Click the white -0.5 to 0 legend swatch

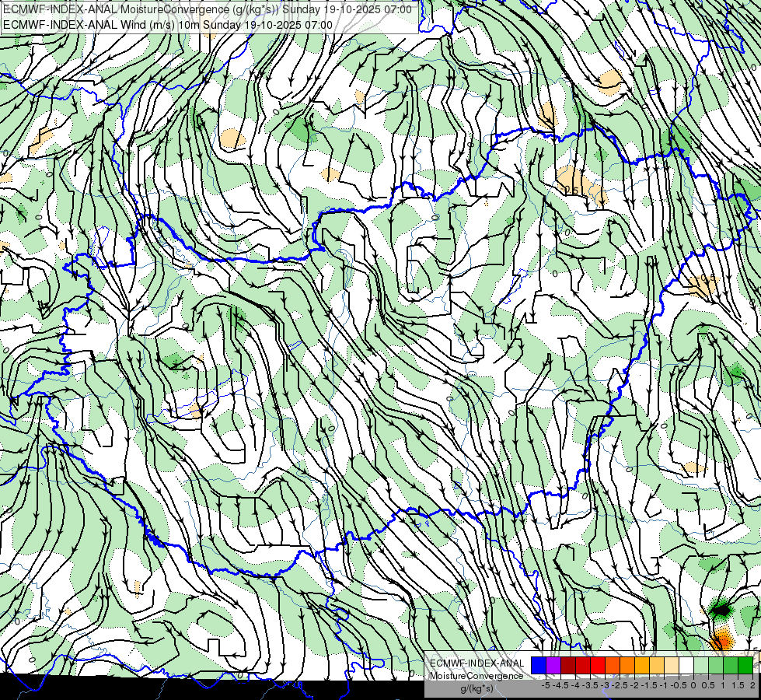point(686,666)
